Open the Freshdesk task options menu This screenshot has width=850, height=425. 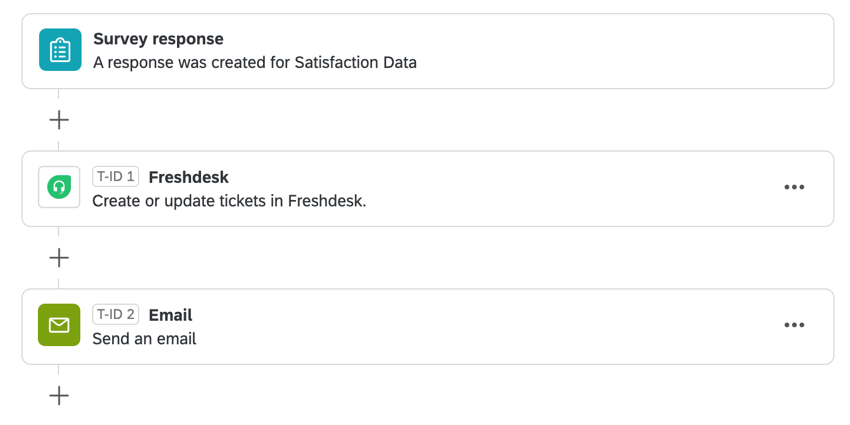pyautogui.click(x=794, y=187)
